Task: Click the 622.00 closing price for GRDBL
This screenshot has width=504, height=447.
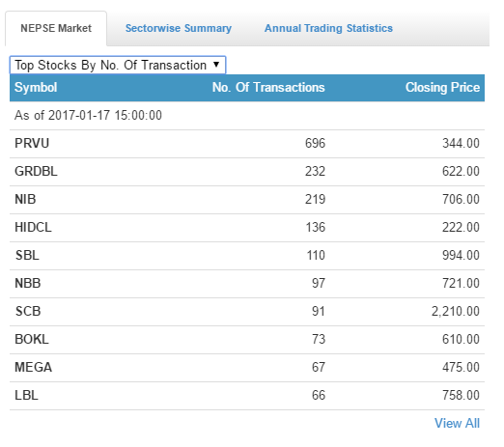Action: pos(461,172)
